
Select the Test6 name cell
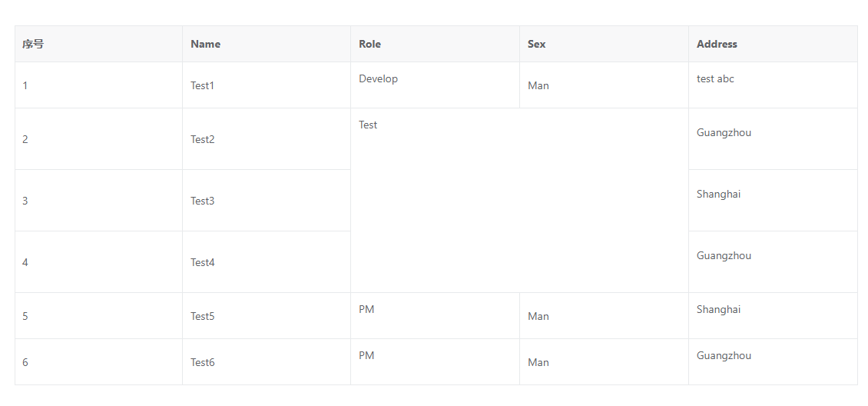coord(202,362)
